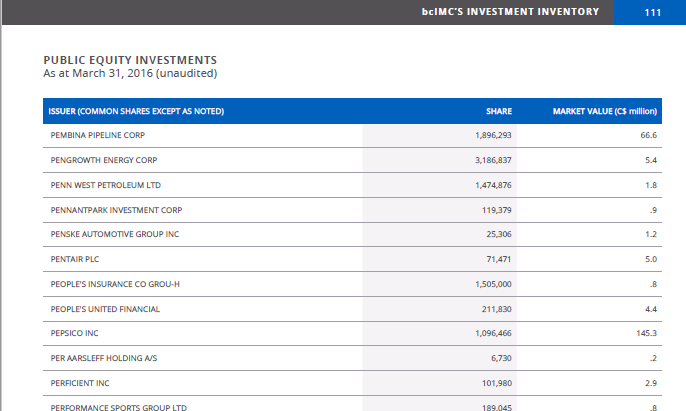Select the Penske Automotive Group Inc name
This screenshot has height=411, width=686.
click(x=115, y=234)
